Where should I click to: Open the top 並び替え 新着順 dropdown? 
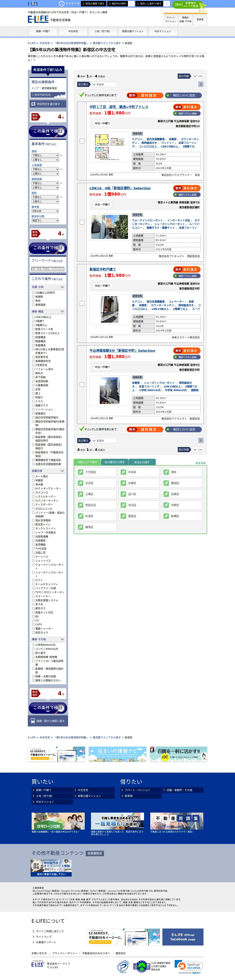pos(104,85)
